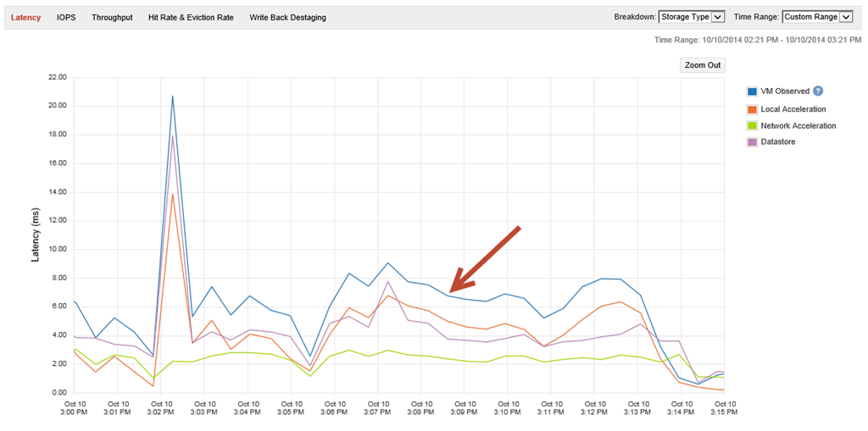The width and height of the screenshot is (868, 431).
Task: View the Write Back Destaging tab
Action: pyautogui.click(x=287, y=18)
